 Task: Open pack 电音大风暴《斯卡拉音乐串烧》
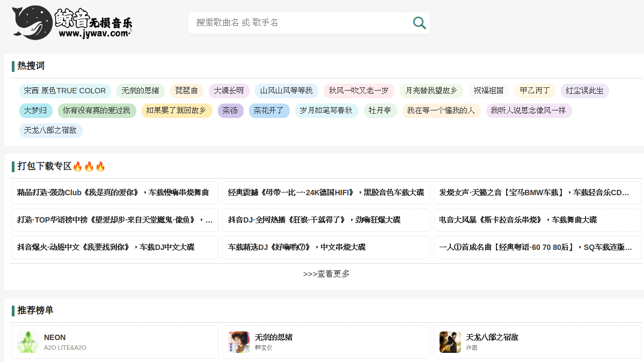coord(537,220)
